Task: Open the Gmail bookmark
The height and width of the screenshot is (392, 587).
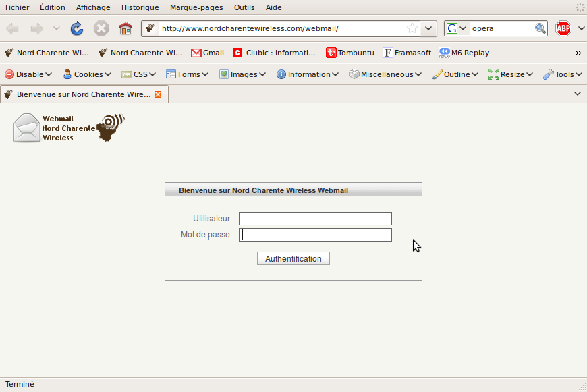Action: click(x=207, y=53)
